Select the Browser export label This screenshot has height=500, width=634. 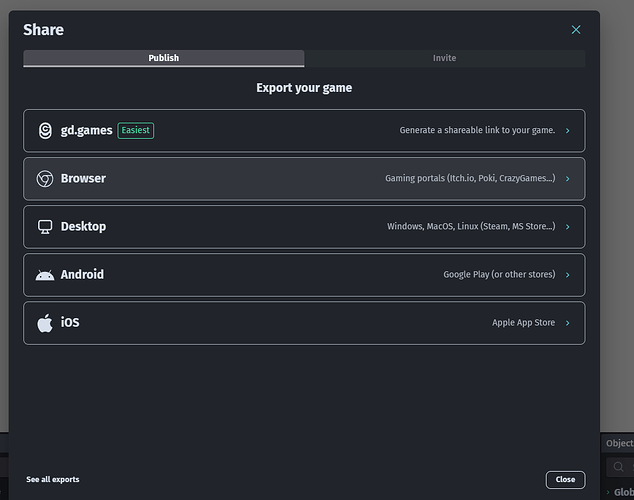(x=83, y=178)
